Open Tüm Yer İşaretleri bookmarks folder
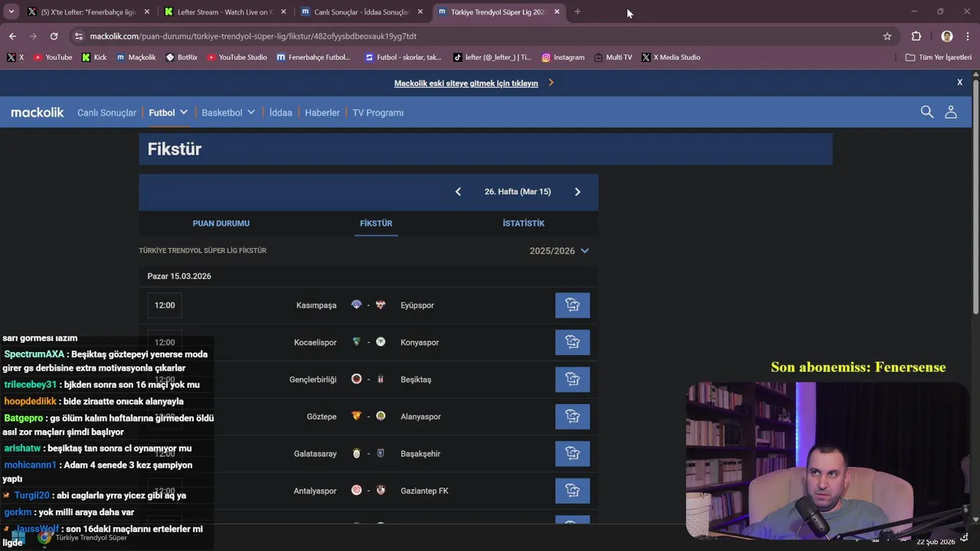This screenshot has height=551, width=980. click(x=938, y=57)
